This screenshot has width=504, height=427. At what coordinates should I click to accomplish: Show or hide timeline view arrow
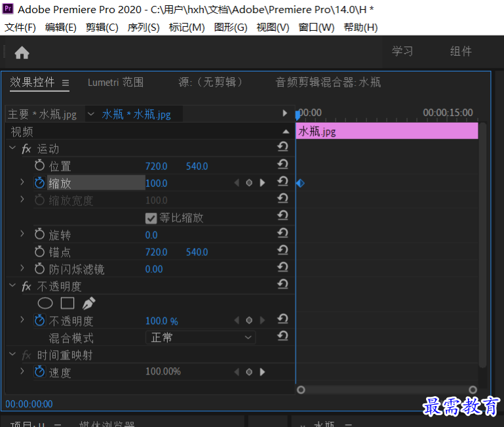[x=285, y=113]
